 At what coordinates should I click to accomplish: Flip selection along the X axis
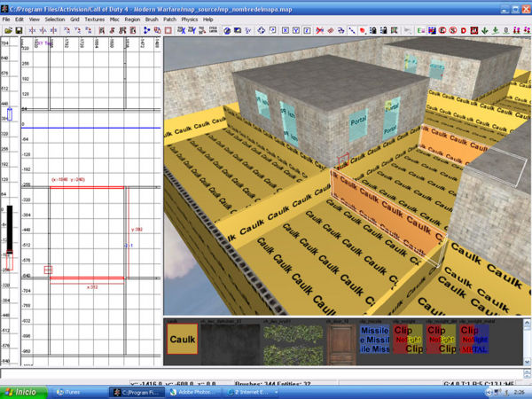[32, 30]
